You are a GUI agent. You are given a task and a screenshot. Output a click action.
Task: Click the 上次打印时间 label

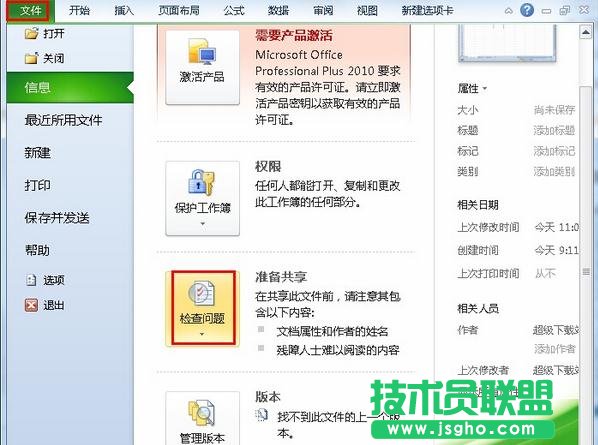[x=488, y=273]
